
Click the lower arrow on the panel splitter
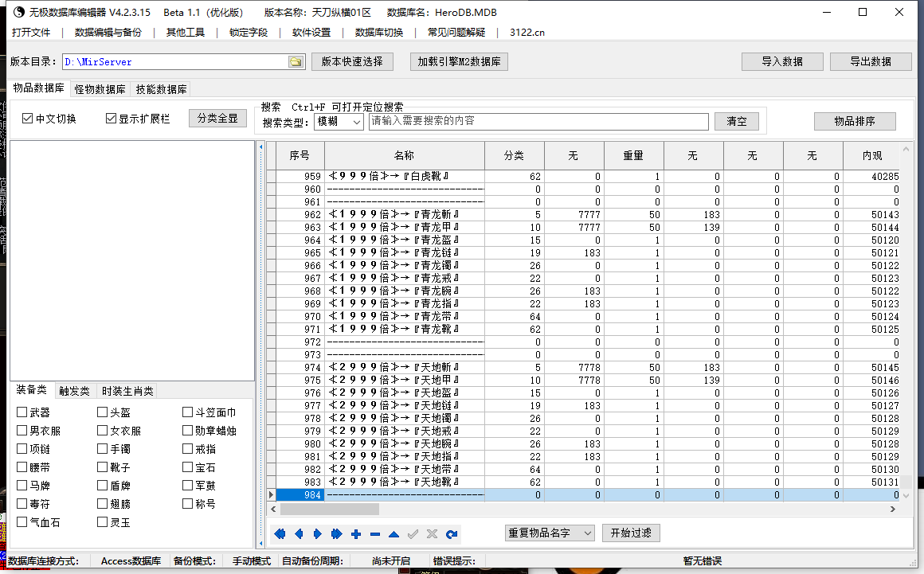tap(261, 544)
